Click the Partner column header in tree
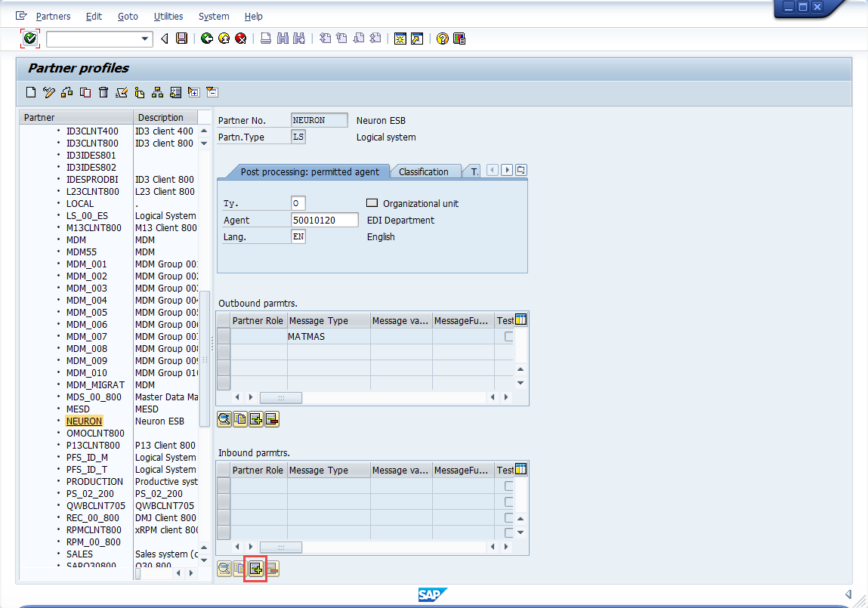This screenshot has width=868, height=608. point(76,117)
